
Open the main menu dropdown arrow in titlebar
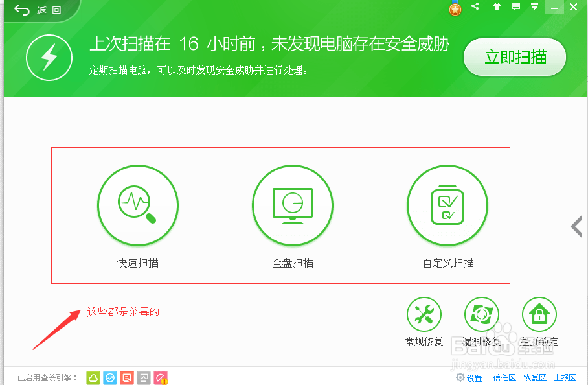pos(534,7)
